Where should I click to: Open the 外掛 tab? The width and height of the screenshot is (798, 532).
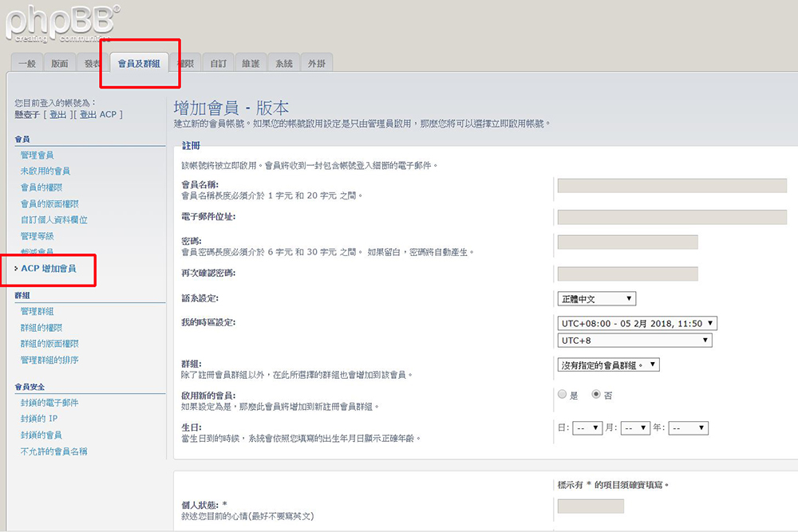point(317,64)
